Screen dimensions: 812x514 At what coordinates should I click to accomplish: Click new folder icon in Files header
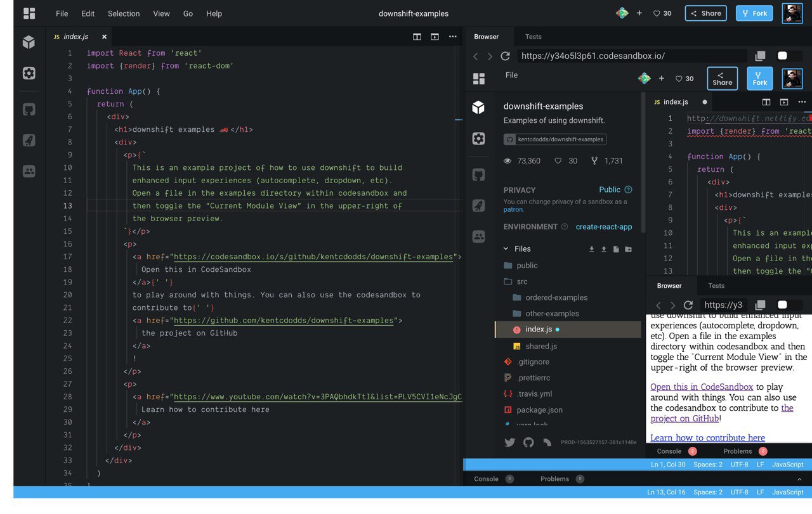click(628, 249)
